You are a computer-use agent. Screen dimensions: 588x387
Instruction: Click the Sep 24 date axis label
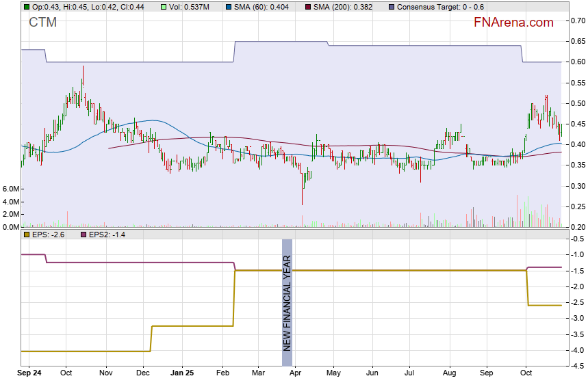(x=30, y=374)
